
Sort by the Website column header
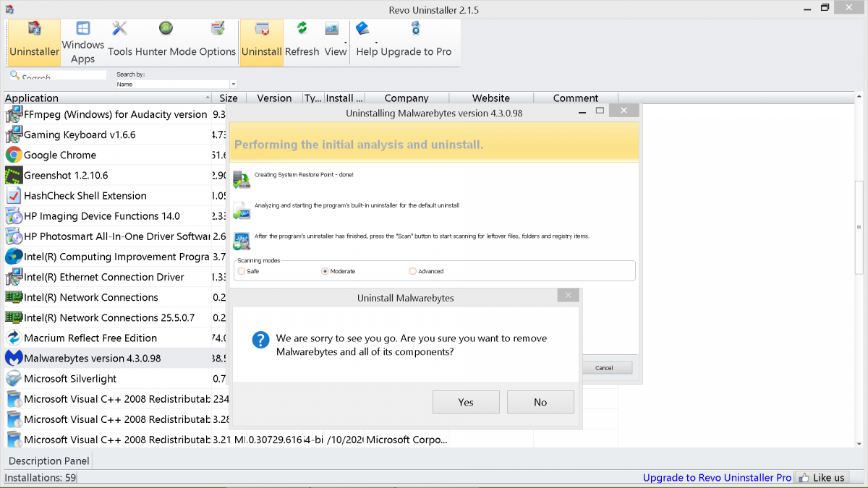point(491,98)
